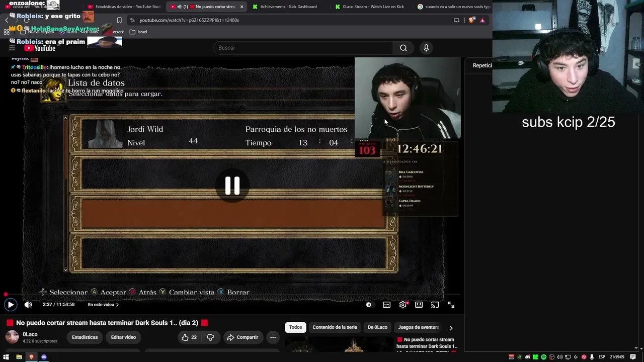Enter fullscreen mode in the player
Image resolution: width=644 pixels, height=362 pixels.
(451, 305)
